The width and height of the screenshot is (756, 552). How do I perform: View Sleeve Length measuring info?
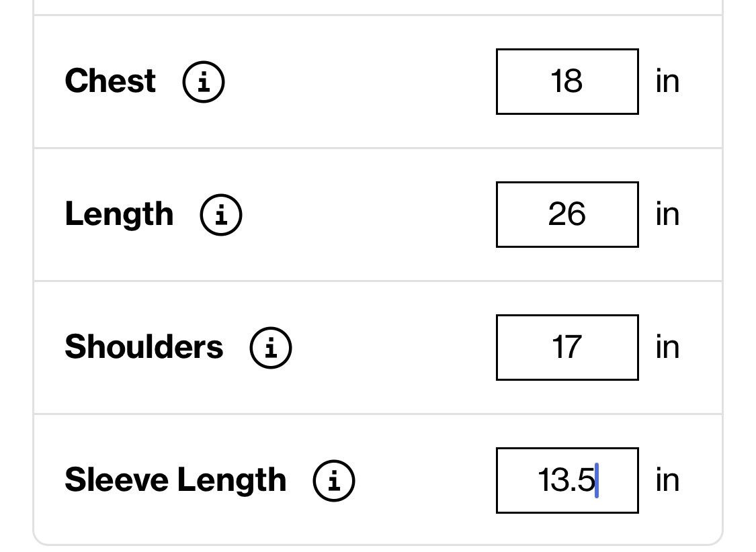click(334, 481)
